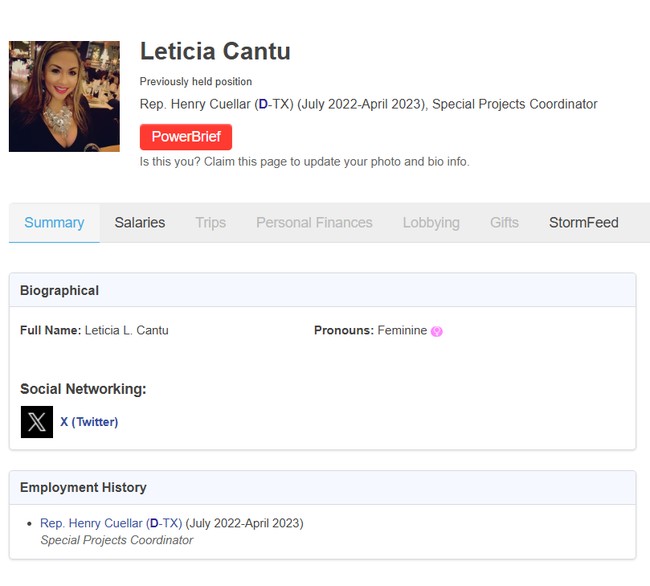
Task: Follow the X (Twitter) text link
Action: coord(89,422)
